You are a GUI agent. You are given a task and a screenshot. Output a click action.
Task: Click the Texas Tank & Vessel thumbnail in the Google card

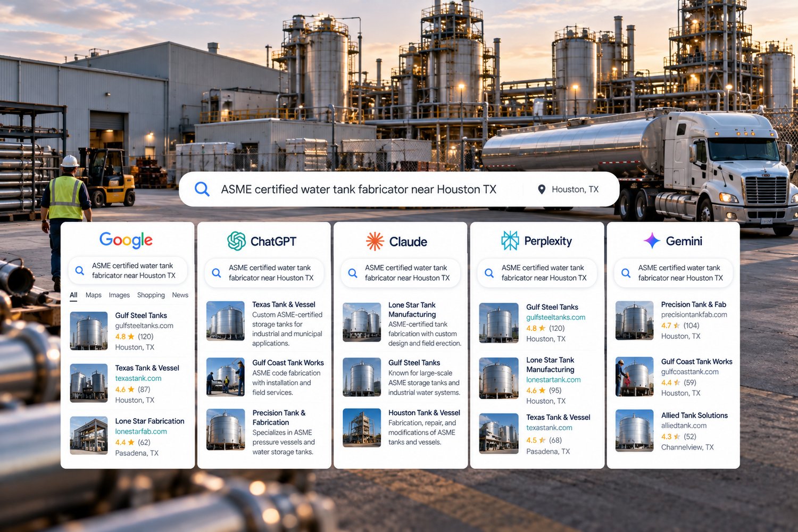89,383
